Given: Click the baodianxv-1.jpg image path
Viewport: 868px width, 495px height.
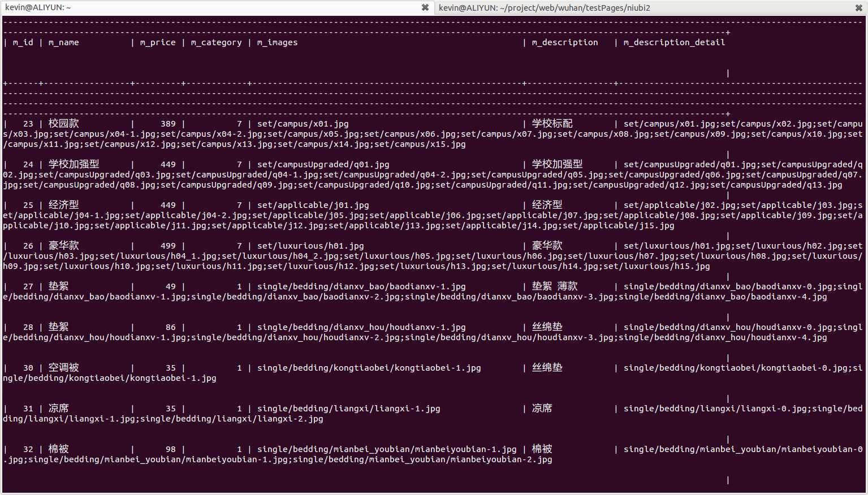Looking at the screenshot, I should tap(361, 286).
